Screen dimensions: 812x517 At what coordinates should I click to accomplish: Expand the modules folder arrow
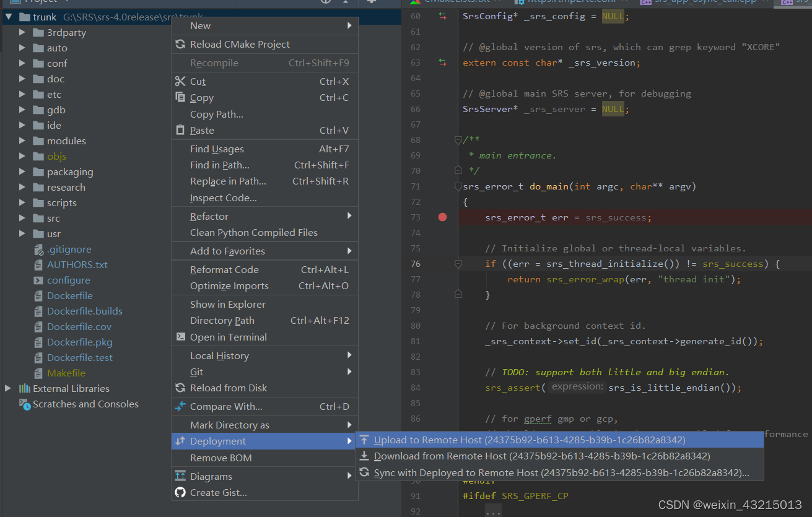click(x=22, y=141)
